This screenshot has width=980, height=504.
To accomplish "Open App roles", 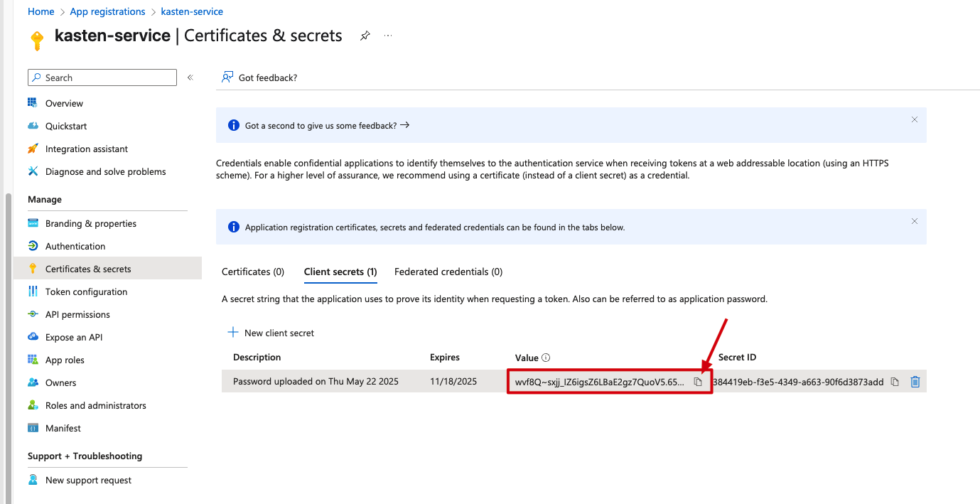I will pyautogui.click(x=65, y=360).
